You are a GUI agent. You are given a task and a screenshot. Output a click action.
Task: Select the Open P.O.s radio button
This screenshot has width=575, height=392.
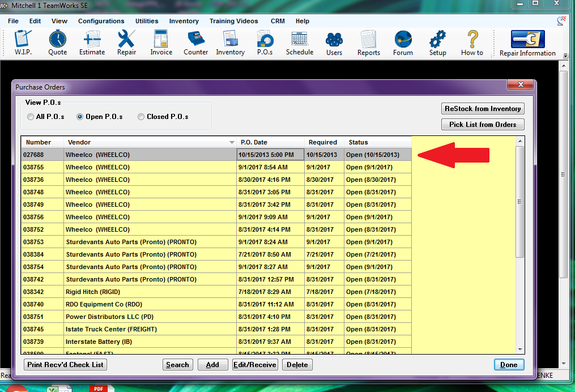pyautogui.click(x=79, y=117)
